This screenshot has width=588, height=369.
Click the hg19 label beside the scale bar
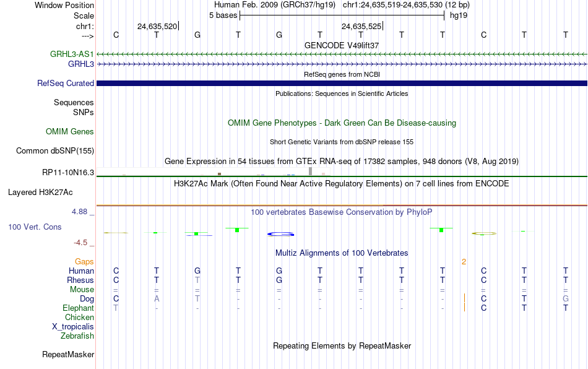pos(459,15)
